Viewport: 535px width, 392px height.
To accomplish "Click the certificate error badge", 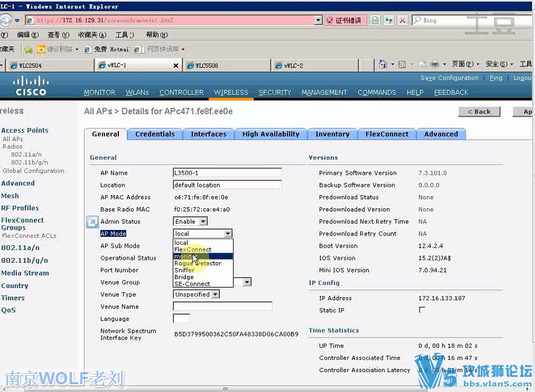I will (x=345, y=21).
